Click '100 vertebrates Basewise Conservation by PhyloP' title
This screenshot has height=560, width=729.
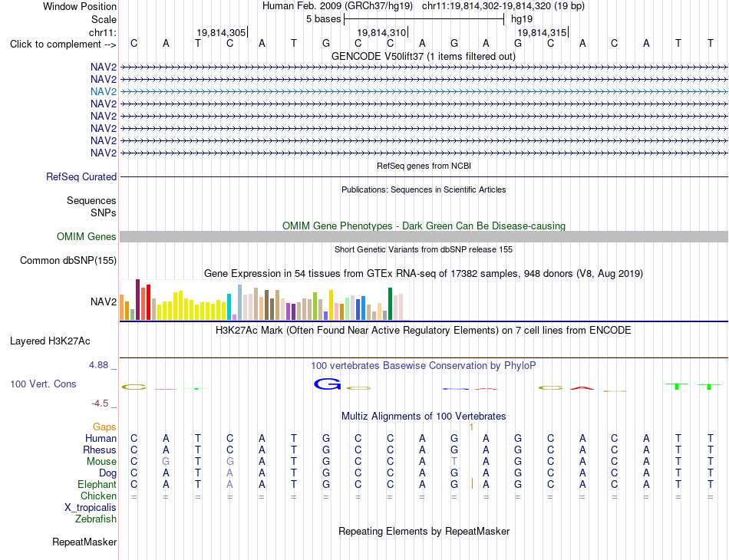(424, 366)
